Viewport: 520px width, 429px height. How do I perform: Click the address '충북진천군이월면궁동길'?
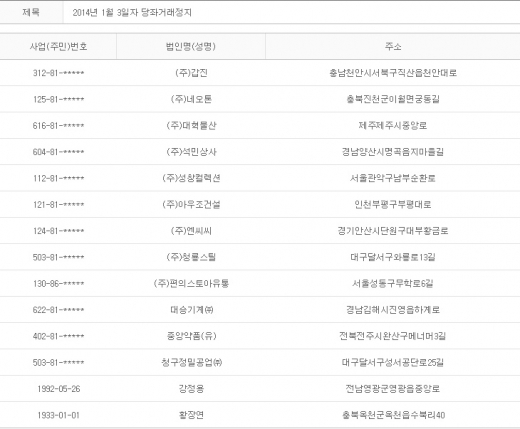(393, 99)
